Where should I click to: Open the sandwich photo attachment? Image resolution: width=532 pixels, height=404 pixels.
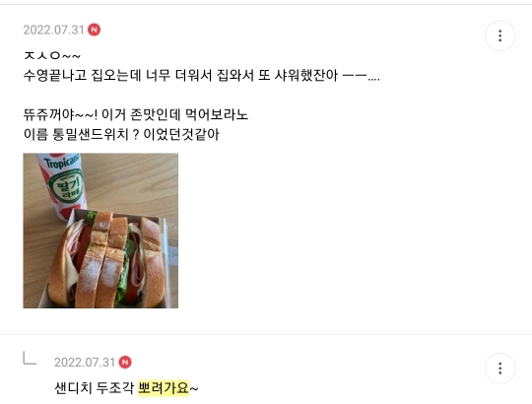[100, 231]
